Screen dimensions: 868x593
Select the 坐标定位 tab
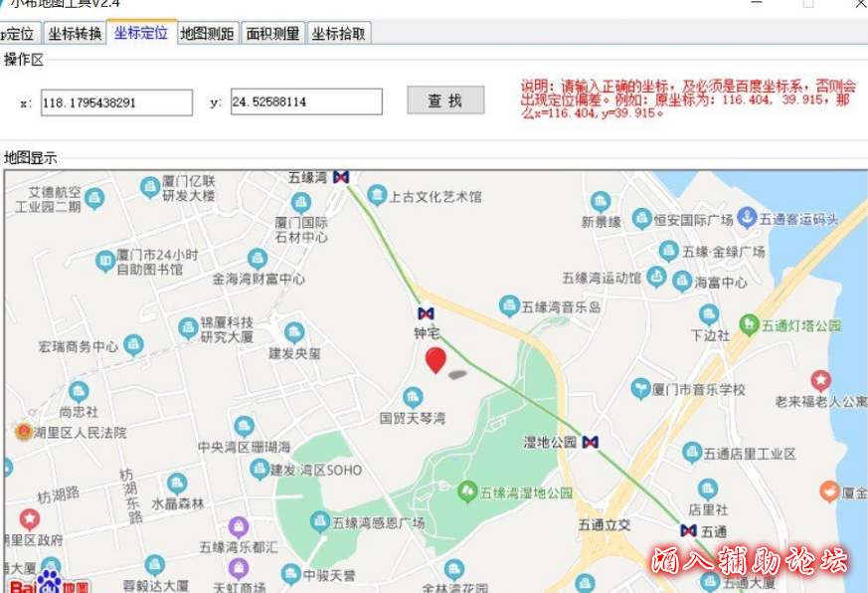tap(141, 33)
